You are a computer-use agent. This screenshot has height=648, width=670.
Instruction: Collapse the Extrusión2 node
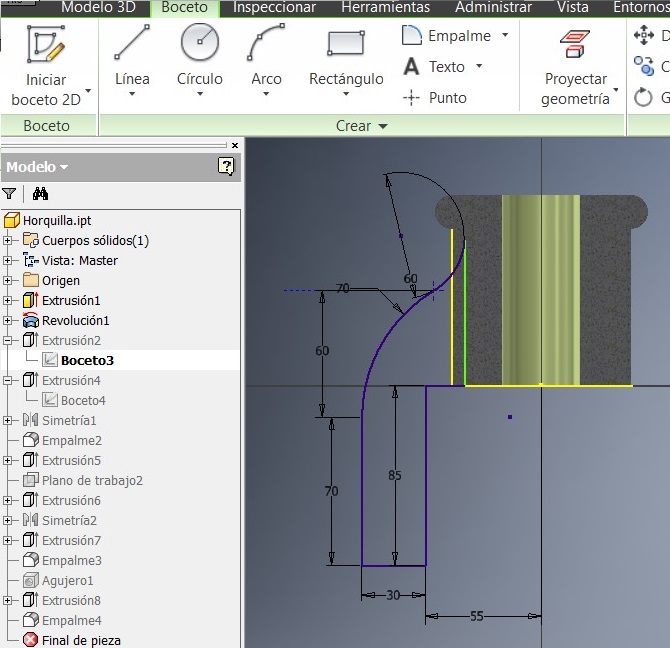coord(7,340)
